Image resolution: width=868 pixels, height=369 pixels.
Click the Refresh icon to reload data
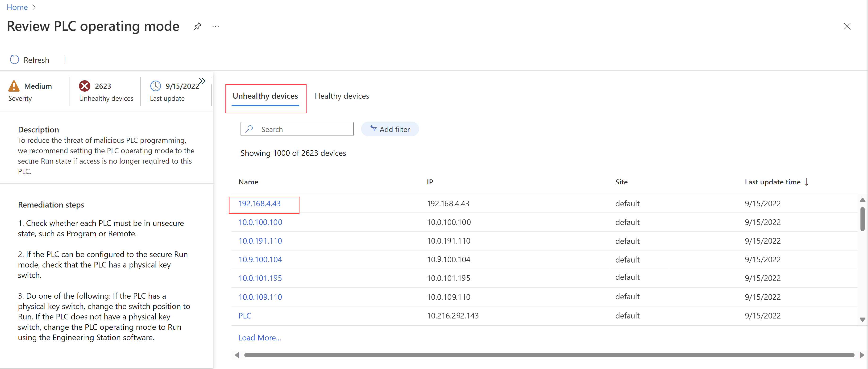[x=14, y=59]
